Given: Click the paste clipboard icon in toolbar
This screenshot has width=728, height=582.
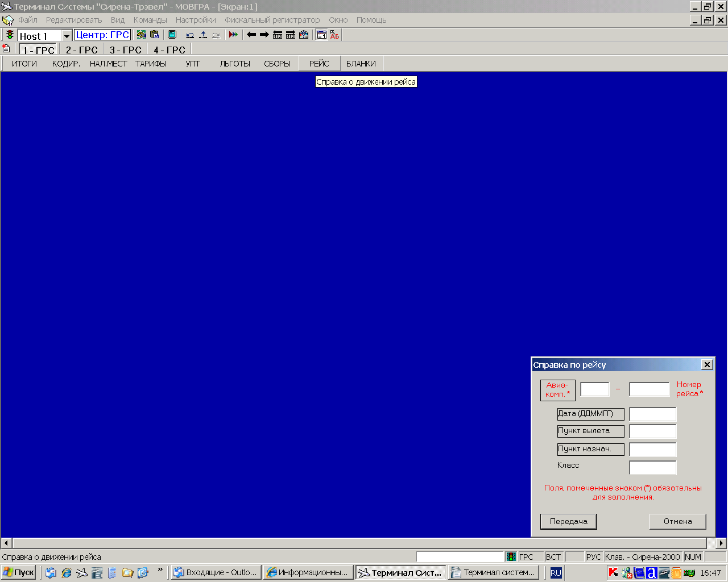Looking at the screenshot, I should (154, 35).
